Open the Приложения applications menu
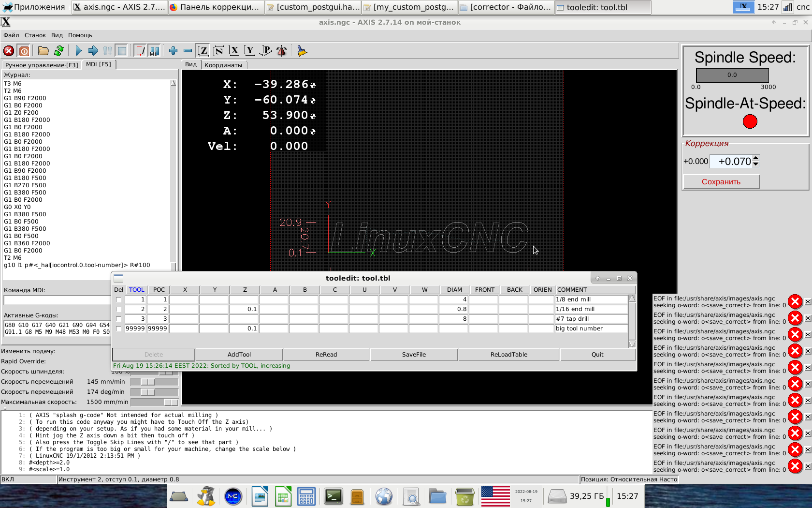Image resolution: width=812 pixels, height=508 pixels. [34, 7]
